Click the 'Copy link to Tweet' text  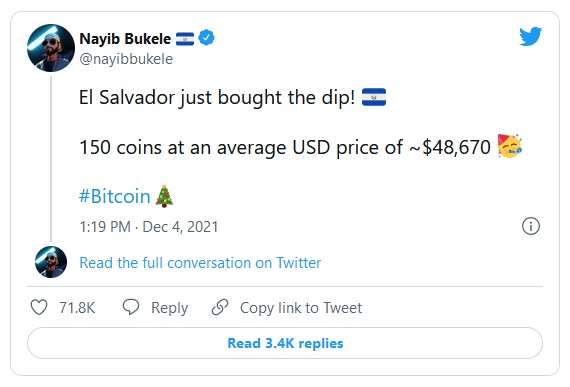click(301, 308)
